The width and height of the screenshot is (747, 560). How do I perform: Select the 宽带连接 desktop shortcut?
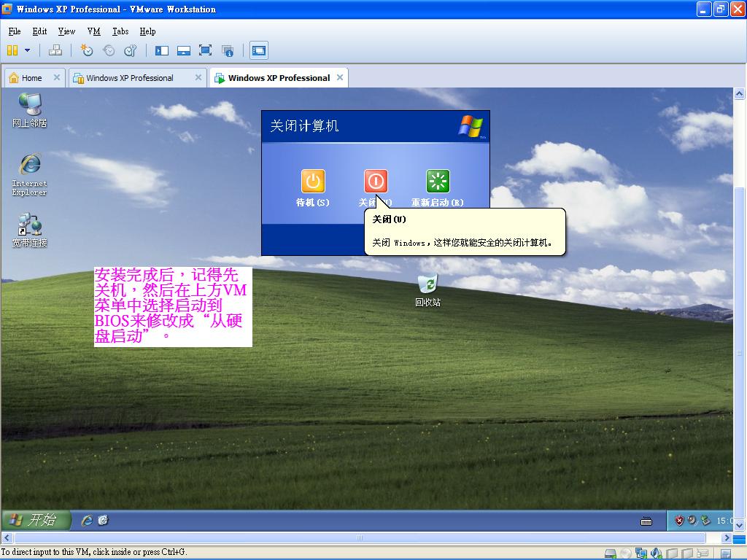29,230
